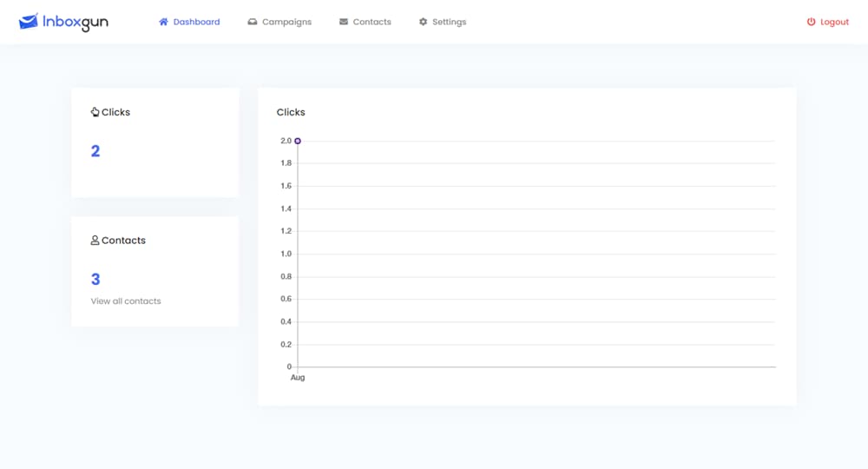Click the 0.2 y-axis label
Screen dimensions: 868x469
click(x=286, y=345)
